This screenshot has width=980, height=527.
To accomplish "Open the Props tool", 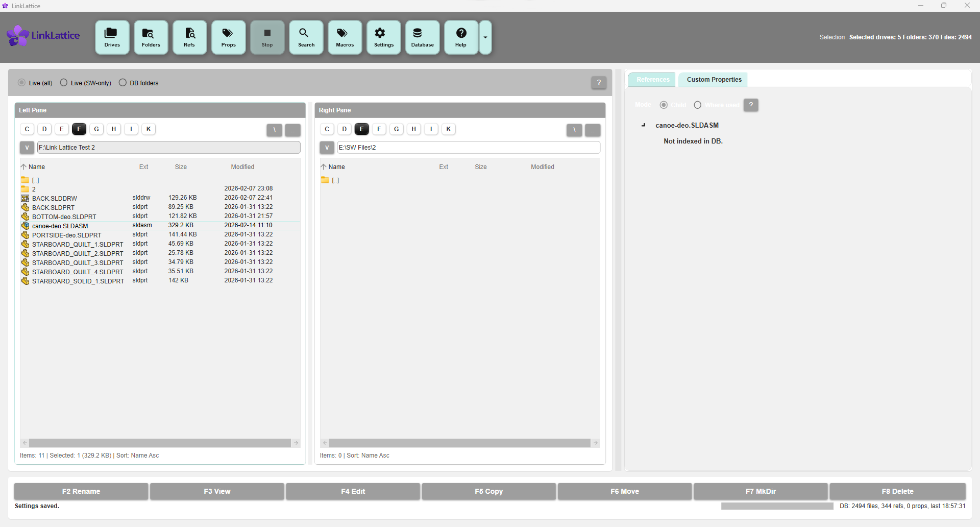I will coord(228,37).
